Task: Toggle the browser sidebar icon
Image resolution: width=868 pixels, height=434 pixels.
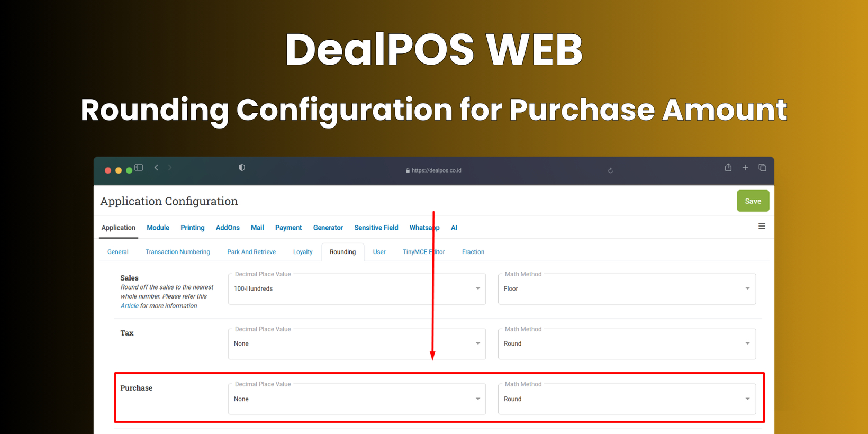Action: point(139,168)
